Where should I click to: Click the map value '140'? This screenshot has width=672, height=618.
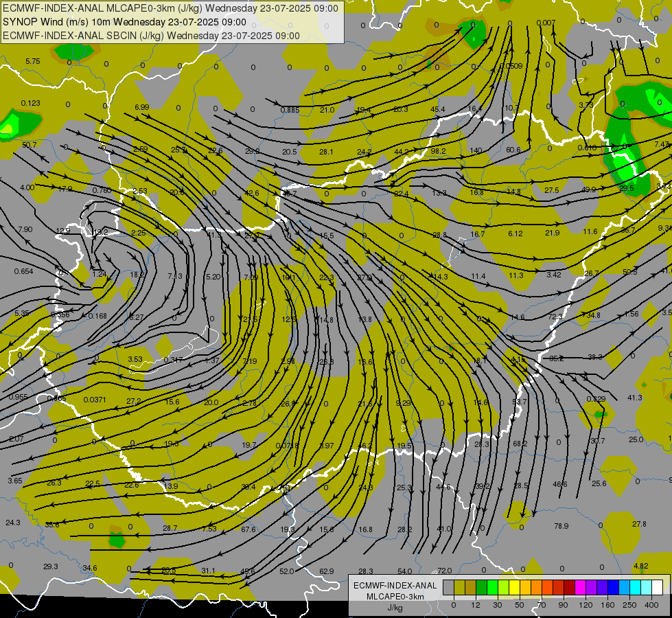[x=476, y=150]
